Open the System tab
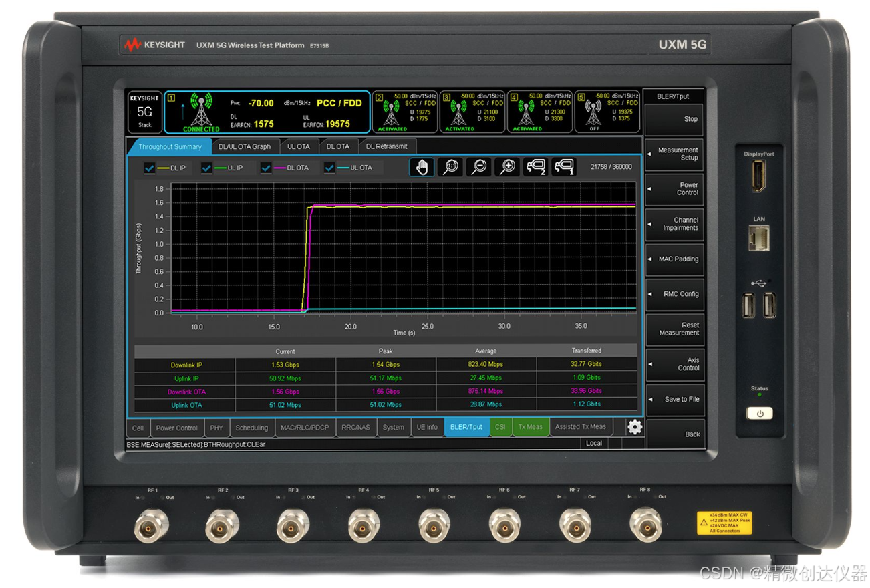 [393, 428]
